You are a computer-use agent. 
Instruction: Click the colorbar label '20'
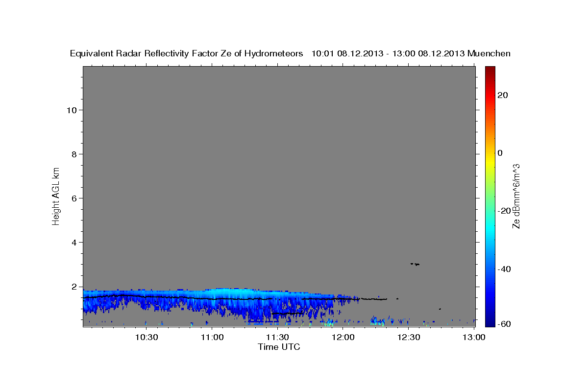tap(503, 95)
